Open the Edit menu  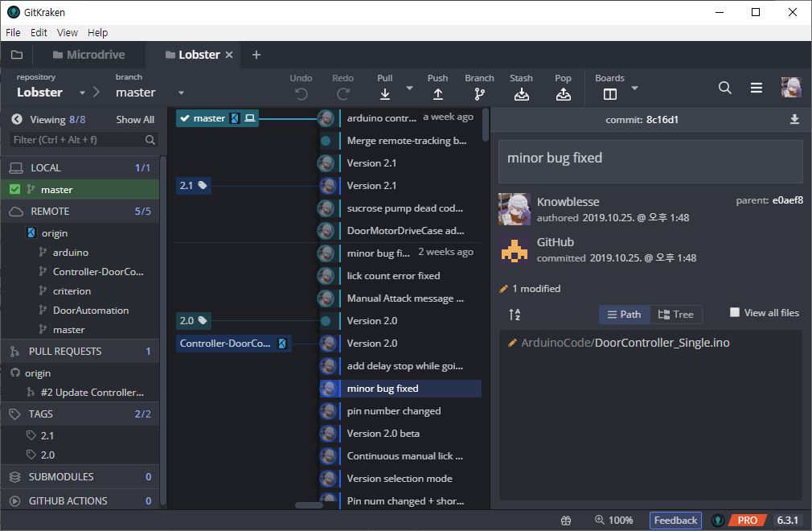pyautogui.click(x=39, y=33)
